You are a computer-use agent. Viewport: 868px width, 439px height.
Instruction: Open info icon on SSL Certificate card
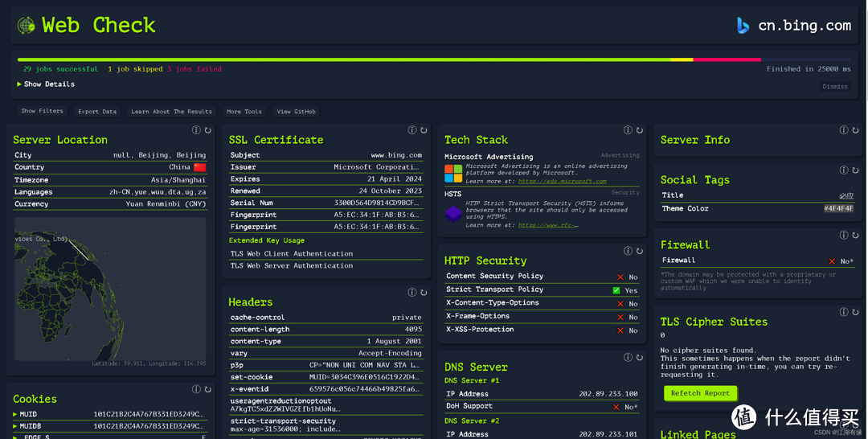(x=411, y=130)
